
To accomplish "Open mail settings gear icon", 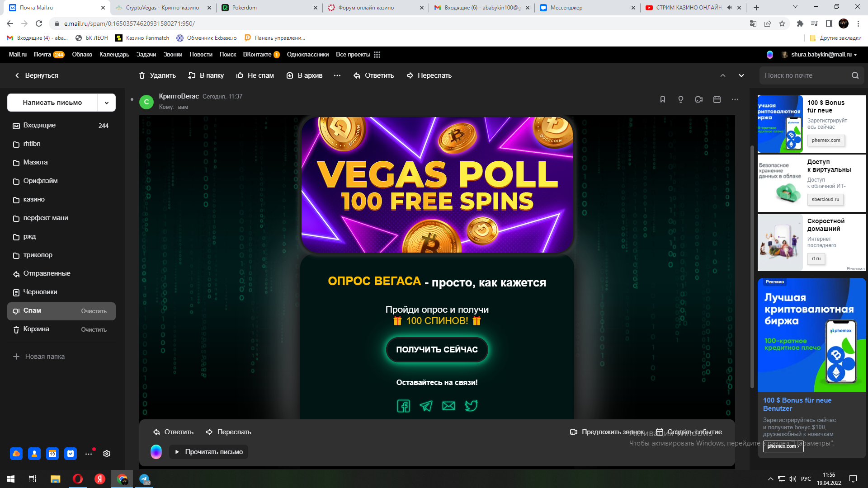I will [107, 454].
